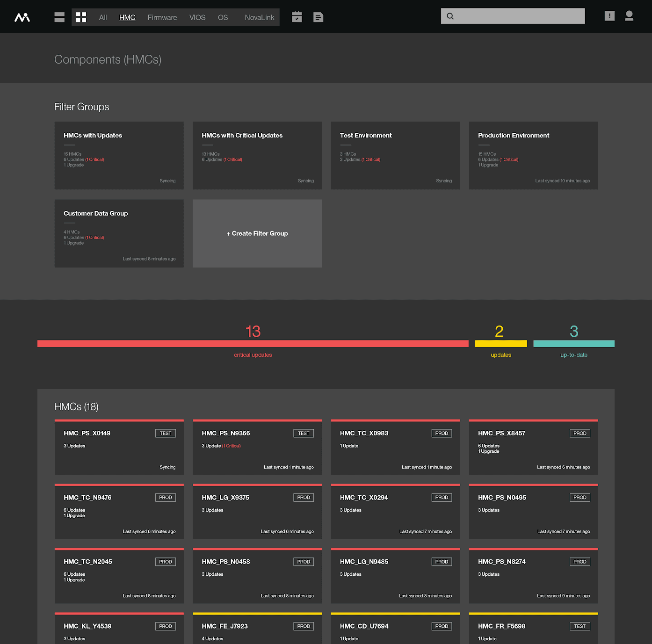The image size is (652, 644).
Task: Switch to list view layout icon
Action: coord(59,17)
